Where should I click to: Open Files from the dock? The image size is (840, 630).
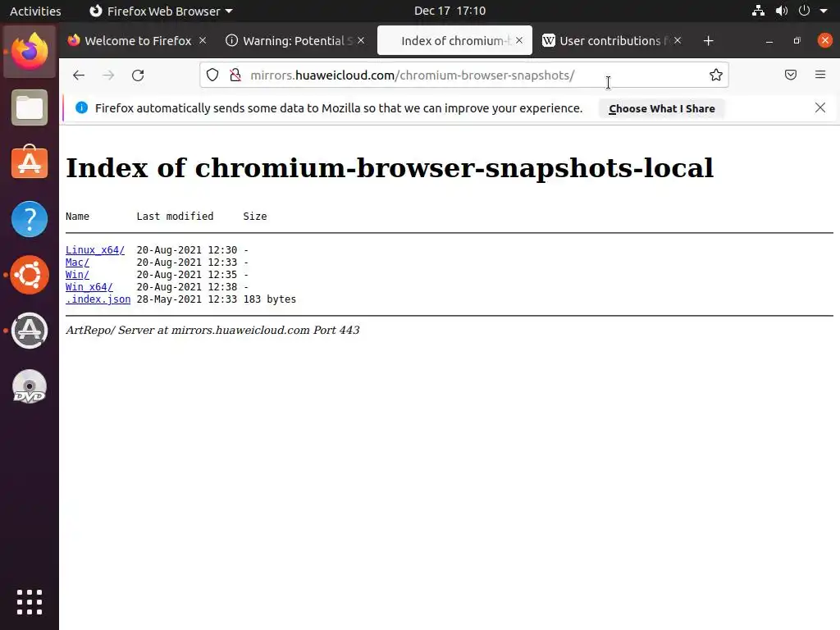30,107
